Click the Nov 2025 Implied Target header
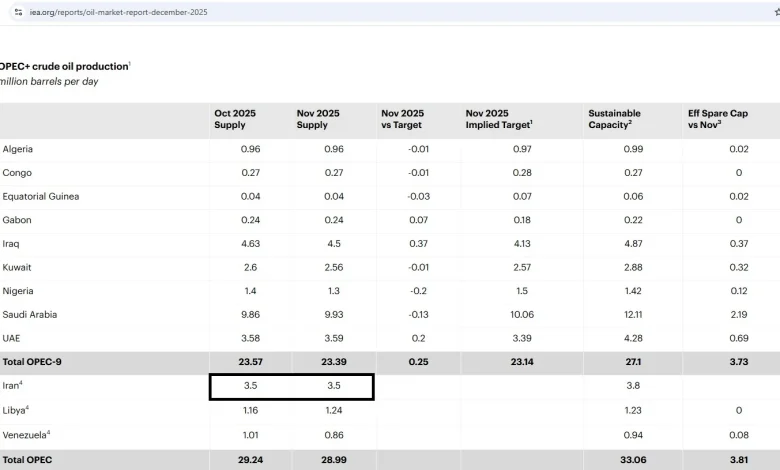The image size is (780, 470). [499, 119]
